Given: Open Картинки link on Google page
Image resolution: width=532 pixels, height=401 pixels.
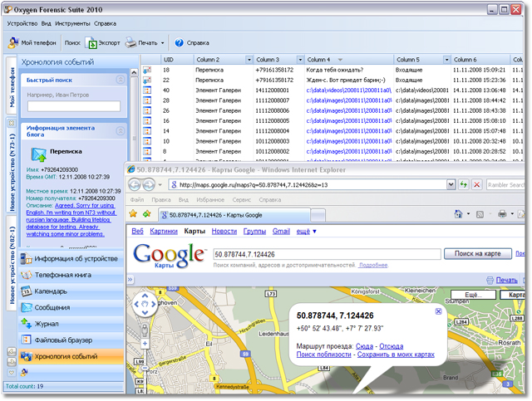Looking at the screenshot, I should 164,231.
